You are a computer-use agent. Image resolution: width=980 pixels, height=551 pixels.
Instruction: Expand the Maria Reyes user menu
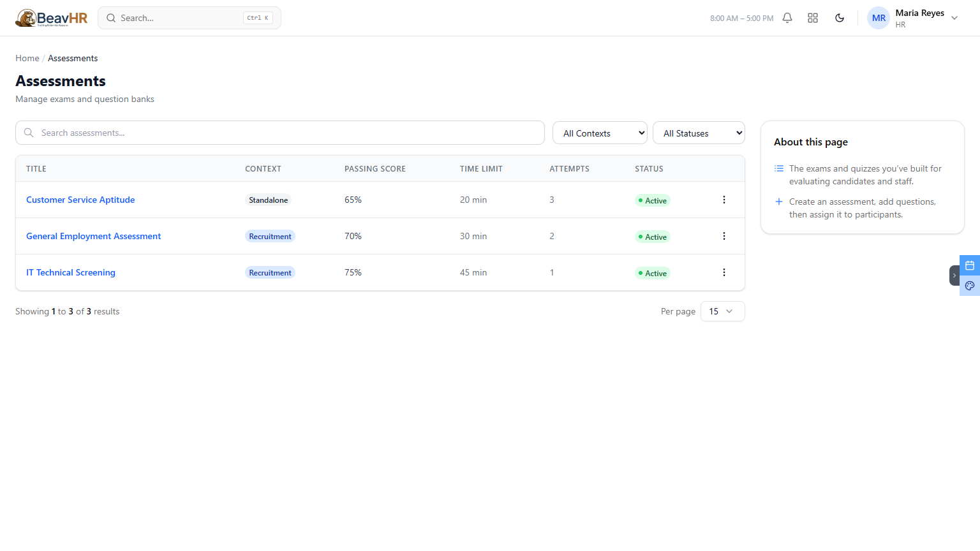pyautogui.click(x=913, y=18)
